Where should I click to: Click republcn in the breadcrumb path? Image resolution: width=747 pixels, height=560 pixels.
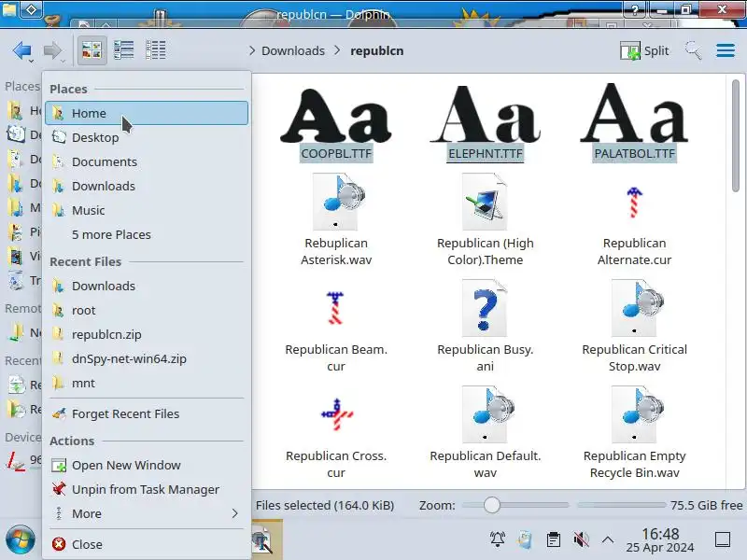377,50
